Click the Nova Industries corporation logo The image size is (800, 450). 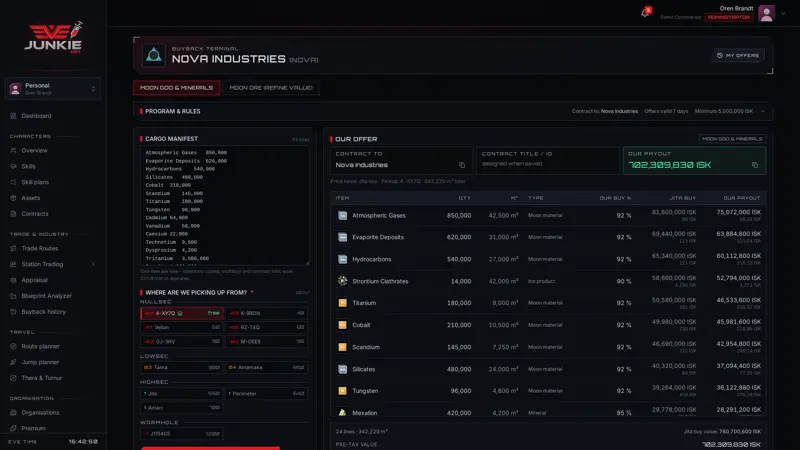click(154, 55)
